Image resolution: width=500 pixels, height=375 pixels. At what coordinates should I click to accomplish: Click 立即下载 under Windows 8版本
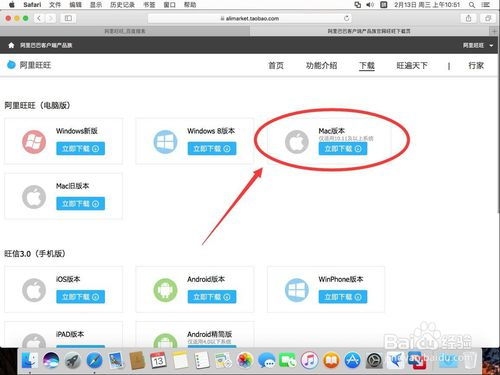coord(212,149)
